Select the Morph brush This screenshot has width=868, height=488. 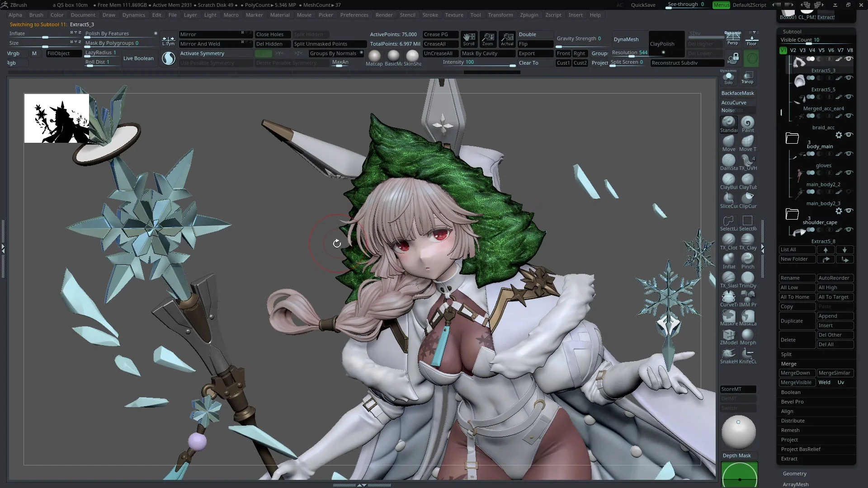click(x=747, y=337)
